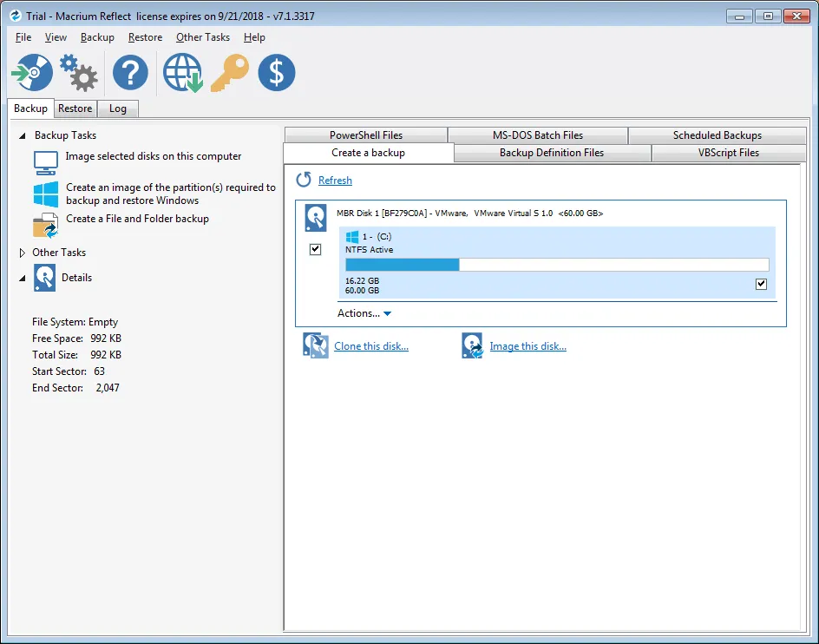Click the File and Folder backup icon

45,226
